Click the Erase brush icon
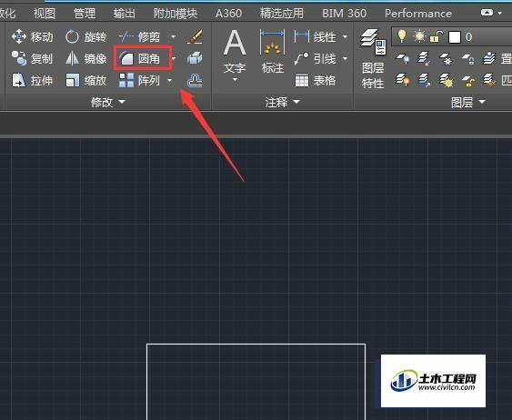This screenshot has height=420, width=512. click(x=196, y=37)
